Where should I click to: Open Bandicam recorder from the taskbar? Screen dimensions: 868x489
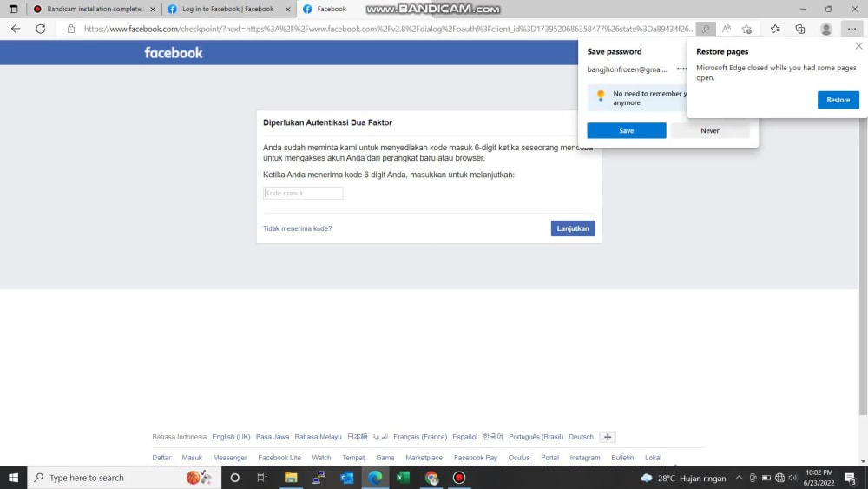(459, 478)
